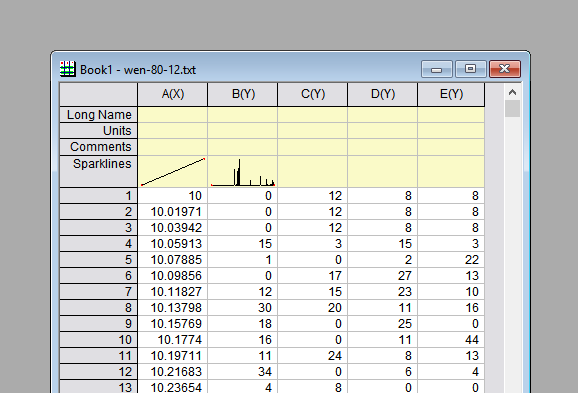Click the Book1 workbook icon in title bar

coord(67,69)
